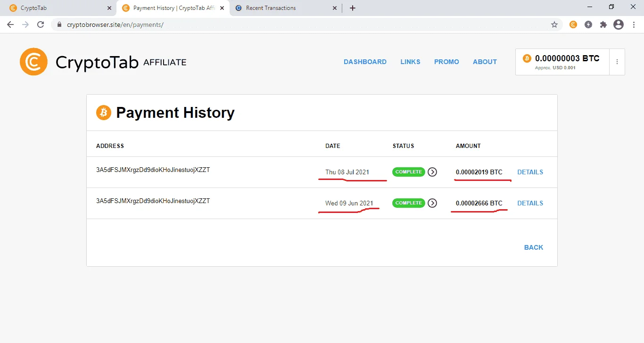This screenshot has height=343, width=644.
Task: Open DETAILS for 0.00002019 BTC payment
Action: [530, 172]
